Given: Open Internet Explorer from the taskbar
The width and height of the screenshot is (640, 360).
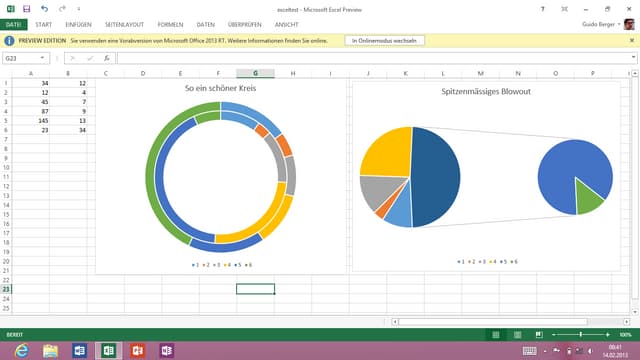Looking at the screenshot, I should coord(21,351).
